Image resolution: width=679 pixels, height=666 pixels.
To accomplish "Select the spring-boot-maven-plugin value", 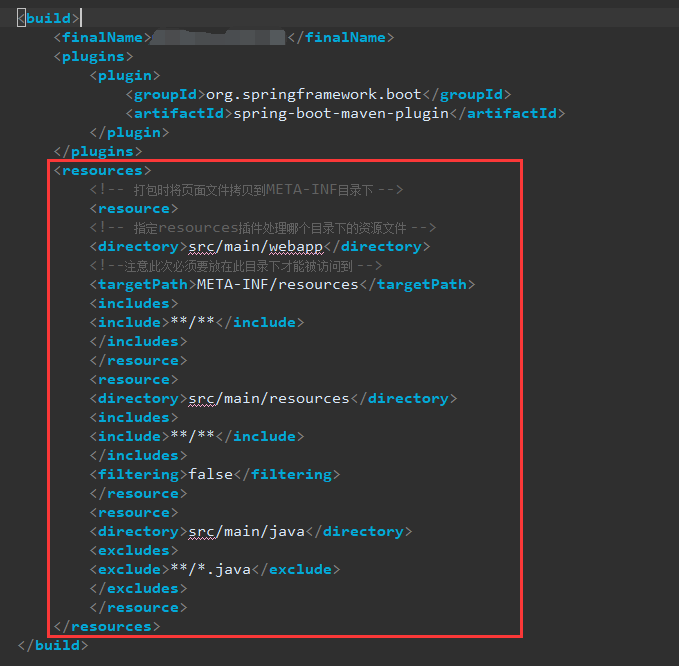I will [x=341, y=113].
